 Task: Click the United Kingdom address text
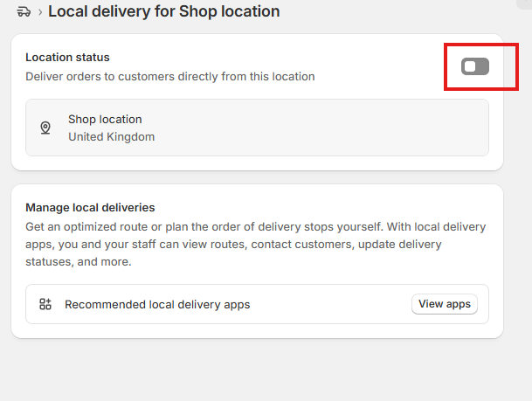pos(112,136)
